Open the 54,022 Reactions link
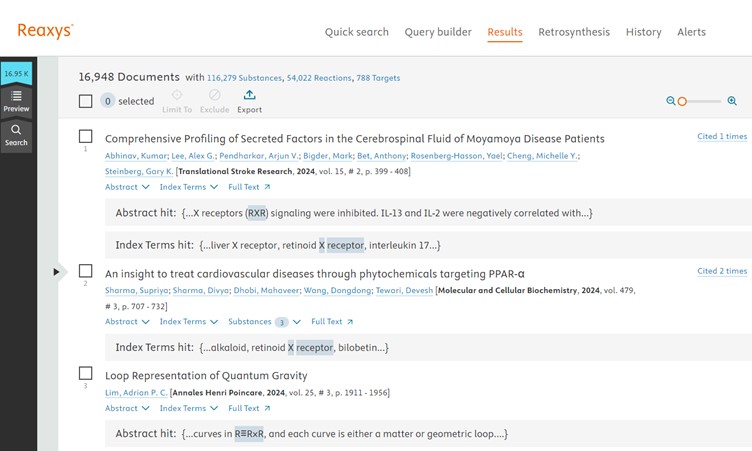Image resolution: width=752 pixels, height=451 pixels. pyautogui.click(x=318, y=77)
